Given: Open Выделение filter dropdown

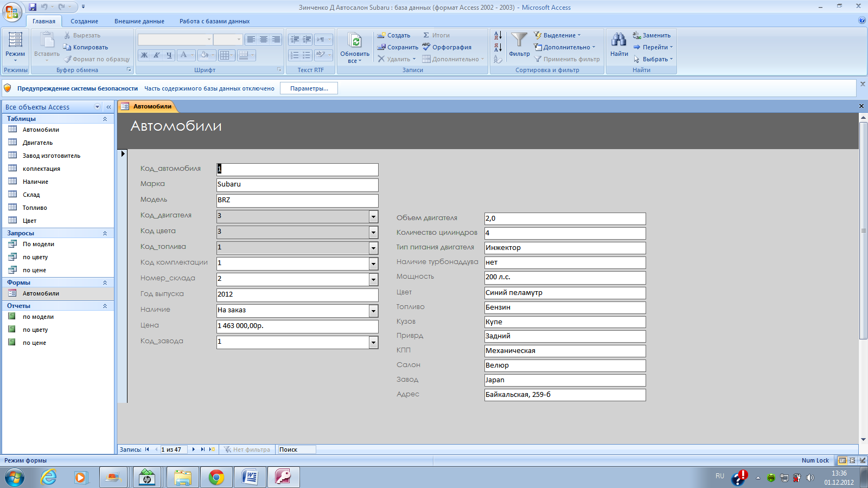Looking at the screenshot, I should coord(557,35).
